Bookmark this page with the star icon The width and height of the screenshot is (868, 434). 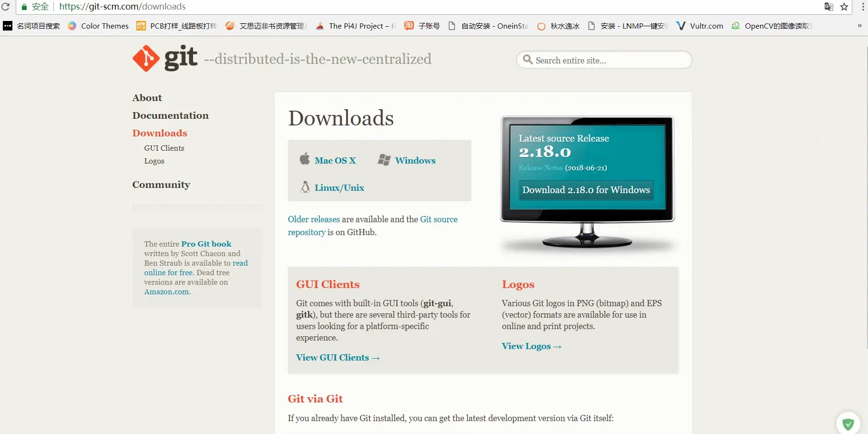tap(844, 7)
